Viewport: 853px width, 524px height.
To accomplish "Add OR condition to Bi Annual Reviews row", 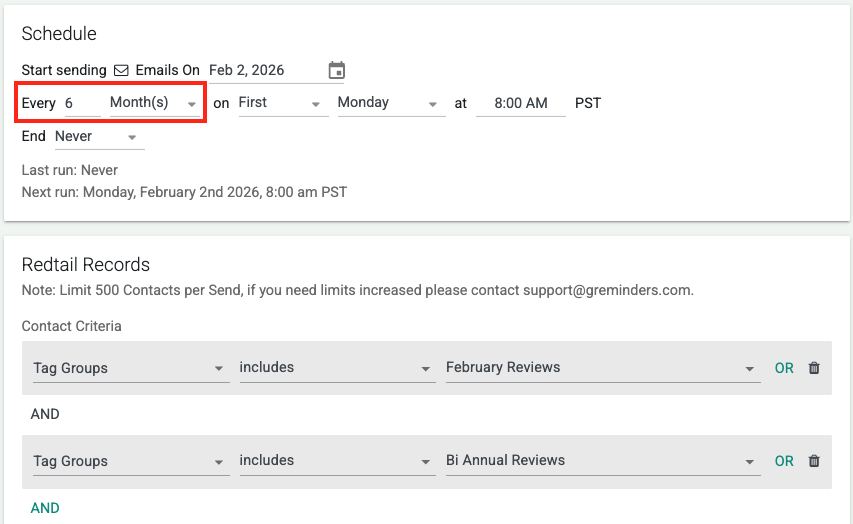I will [784, 461].
